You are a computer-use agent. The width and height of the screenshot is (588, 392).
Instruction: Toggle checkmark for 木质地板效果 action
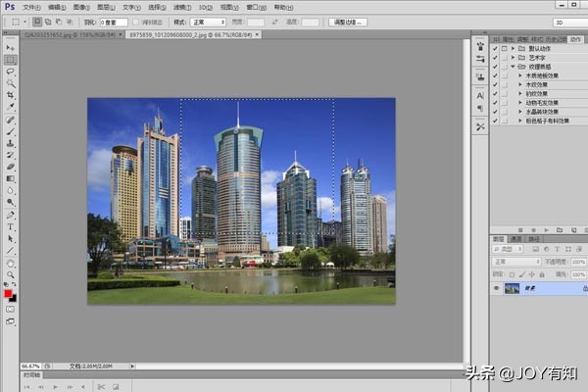495,75
